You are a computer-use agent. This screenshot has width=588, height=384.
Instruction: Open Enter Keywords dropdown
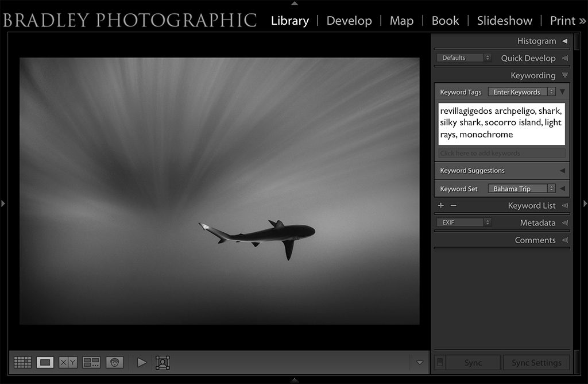pyautogui.click(x=521, y=91)
